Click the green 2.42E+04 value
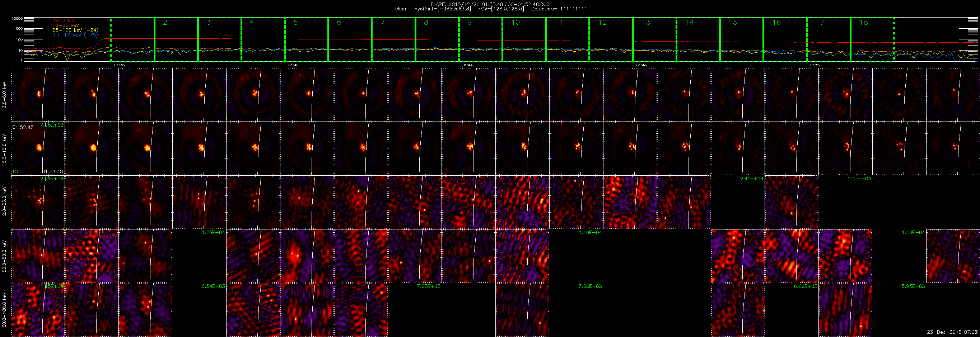The height and width of the screenshot is (337, 980). tap(752, 179)
